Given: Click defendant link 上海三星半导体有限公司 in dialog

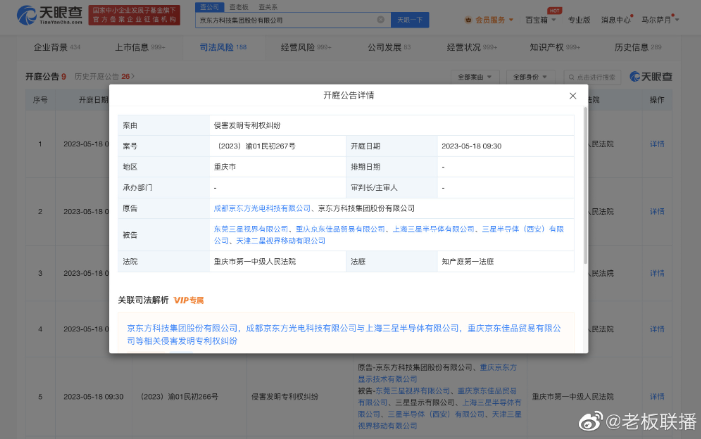Looking at the screenshot, I should point(433,229).
